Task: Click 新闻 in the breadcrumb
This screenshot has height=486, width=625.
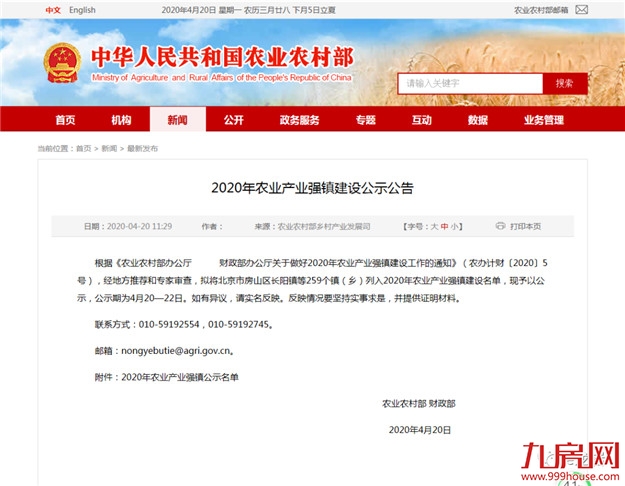Action: click(109, 149)
